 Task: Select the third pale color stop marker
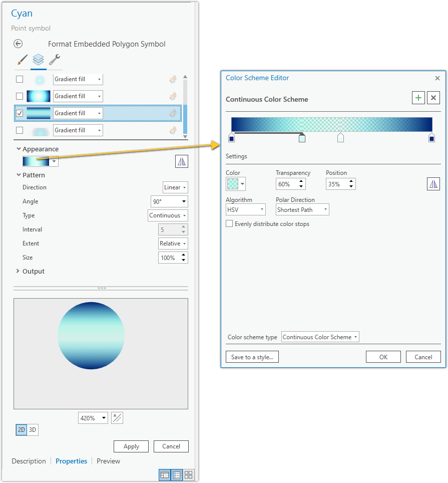point(340,137)
